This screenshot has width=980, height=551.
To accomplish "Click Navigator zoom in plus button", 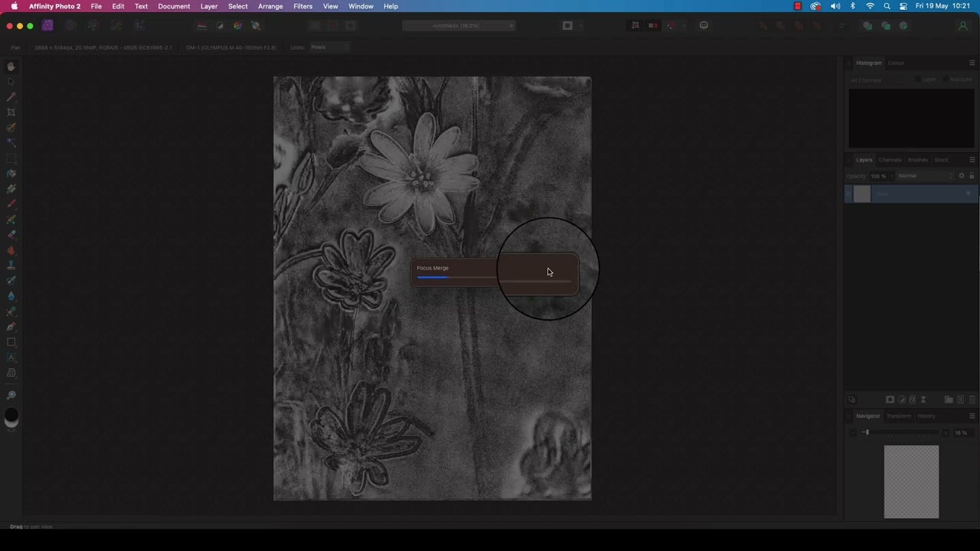I will click(x=946, y=433).
